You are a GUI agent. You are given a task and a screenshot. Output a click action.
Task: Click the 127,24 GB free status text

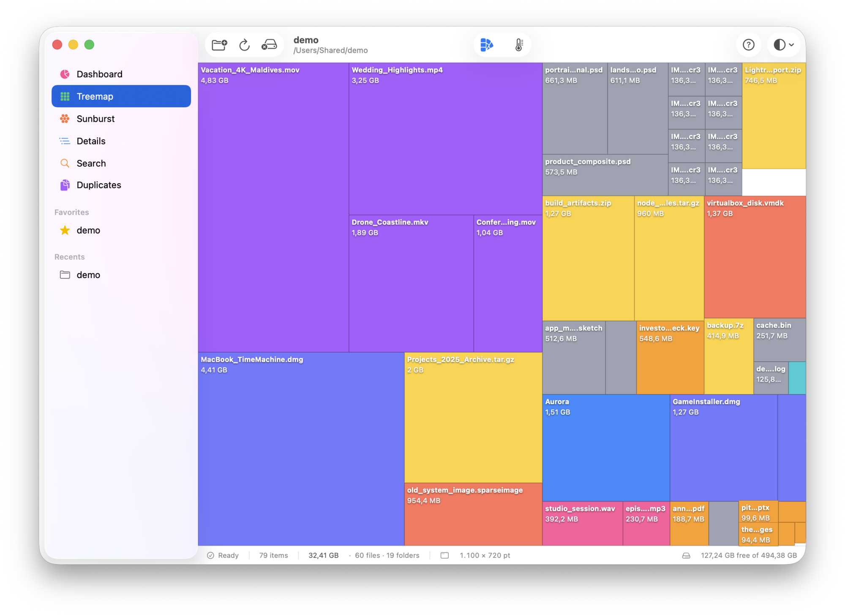coord(749,555)
